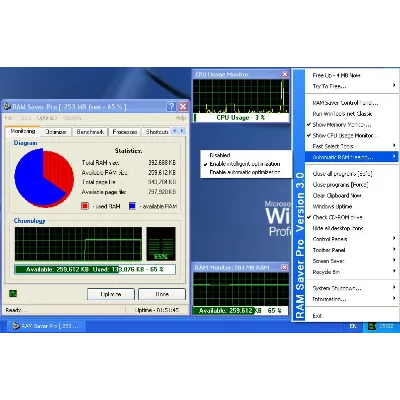Click the tab strip left scroll arrow
Viewport: 400px width, 400px height.
[175, 131]
